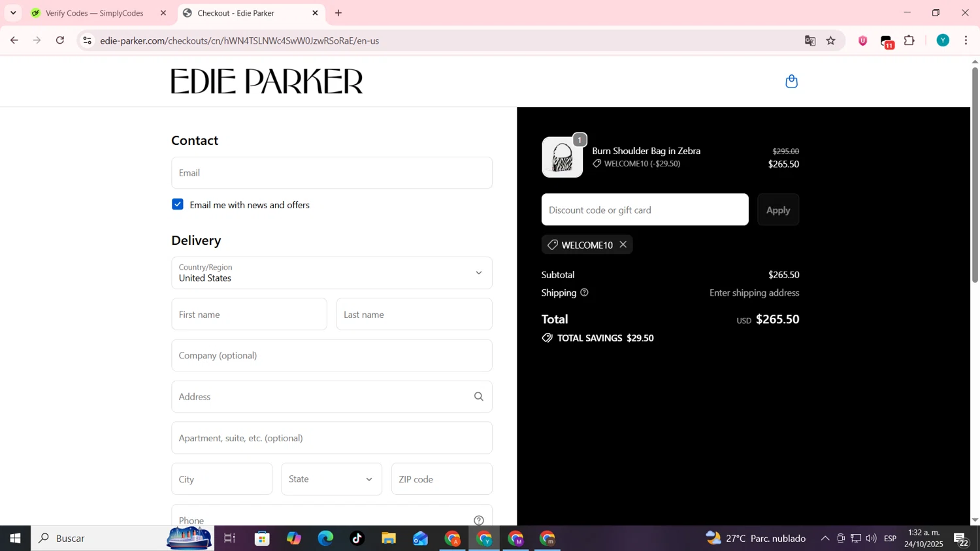Click the ESP language indicator
This screenshot has width=980, height=551.
(x=890, y=539)
